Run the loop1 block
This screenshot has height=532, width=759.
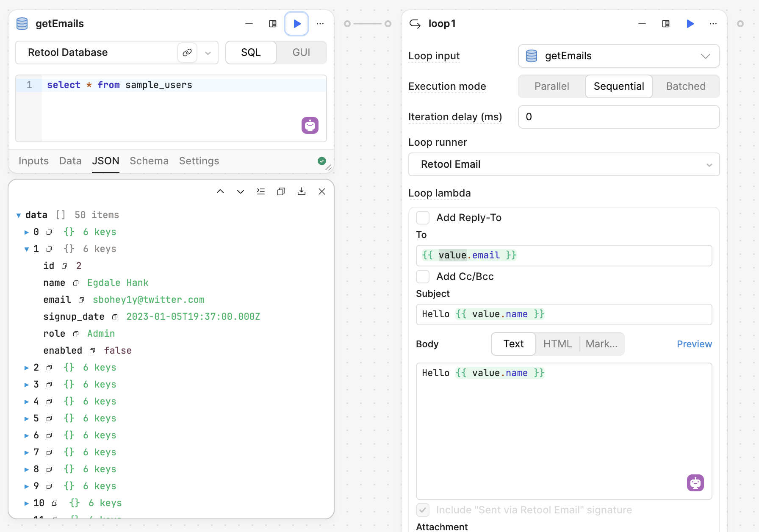click(x=690, y=24)
